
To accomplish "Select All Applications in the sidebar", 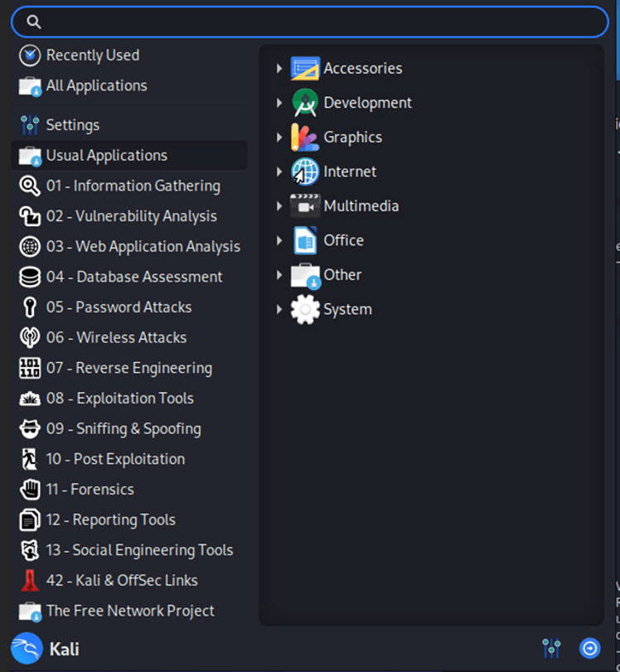I will pyautogui.click(x=96, y=86).
